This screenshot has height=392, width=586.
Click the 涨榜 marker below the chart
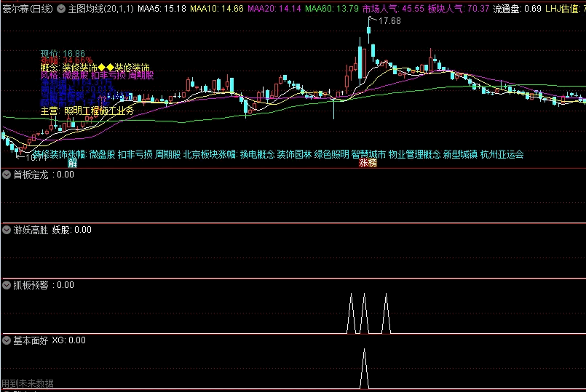point(368,163)
